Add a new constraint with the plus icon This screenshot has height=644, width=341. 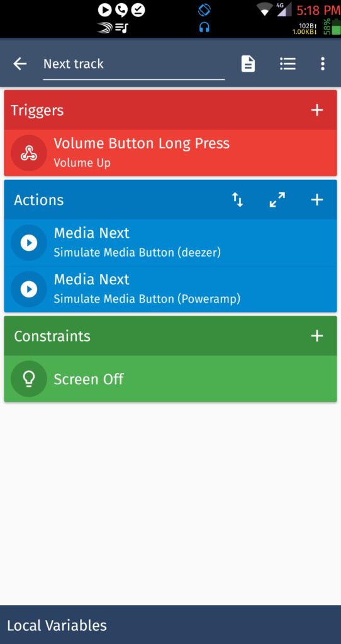tap(316, 336)
